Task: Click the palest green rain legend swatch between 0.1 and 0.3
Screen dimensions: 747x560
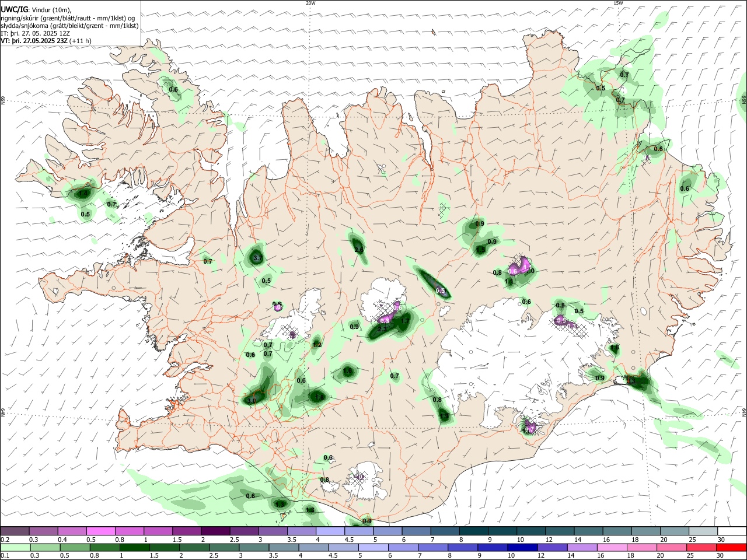Action: [15, 547]
